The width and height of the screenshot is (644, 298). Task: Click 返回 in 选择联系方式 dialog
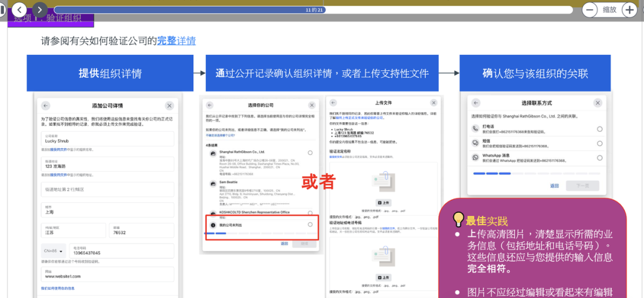point(554,186)
